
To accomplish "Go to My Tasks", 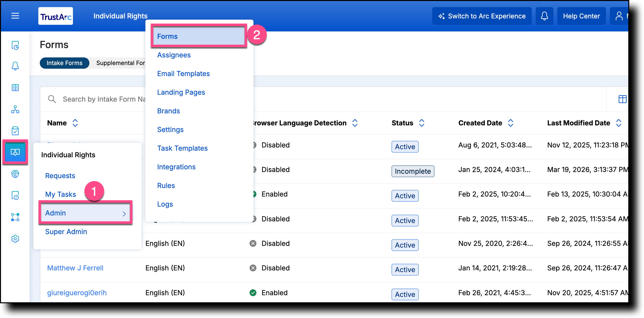I will click(x=60, y=194).
